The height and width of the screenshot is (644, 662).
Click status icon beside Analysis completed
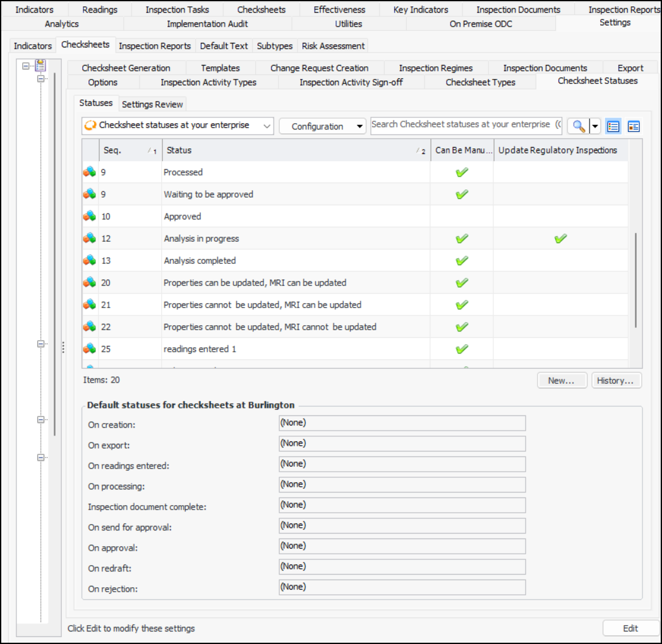[x=90, y=261]
